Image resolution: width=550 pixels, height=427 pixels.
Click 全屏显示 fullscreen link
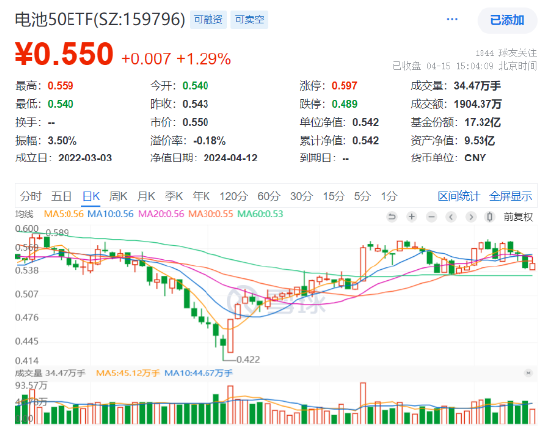511,196
